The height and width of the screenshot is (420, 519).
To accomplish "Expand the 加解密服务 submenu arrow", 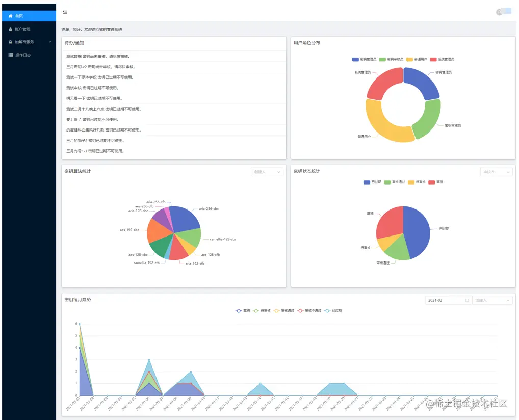I will click(x=50, y=42).
